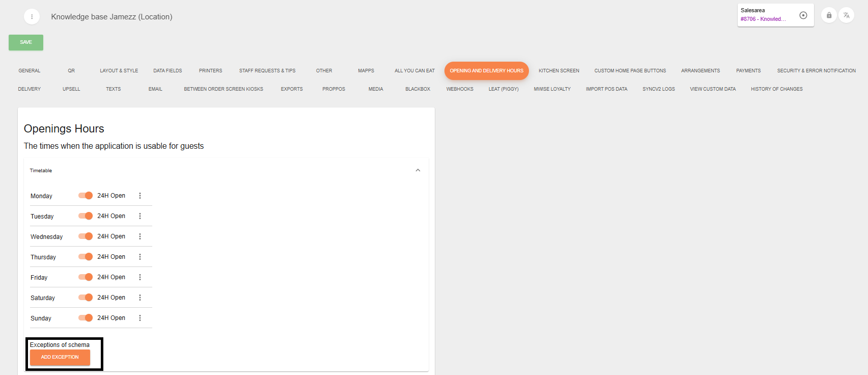Open Tuesday's three-dot options menu

click(x=140, y=216)
